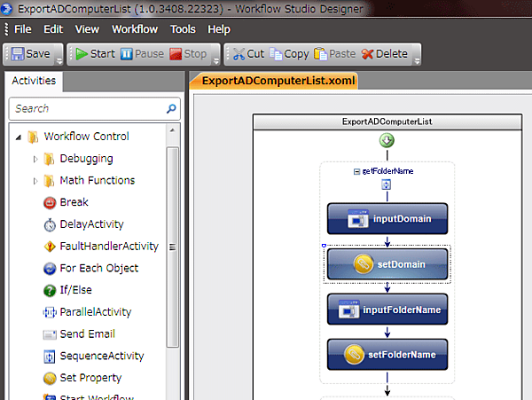Open the Help menu

click(x=219, y=29)
